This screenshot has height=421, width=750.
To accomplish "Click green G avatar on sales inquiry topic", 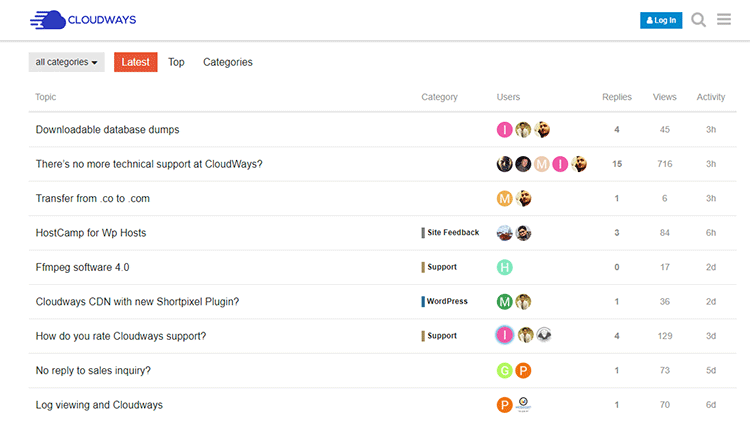I will pos(504,370).
